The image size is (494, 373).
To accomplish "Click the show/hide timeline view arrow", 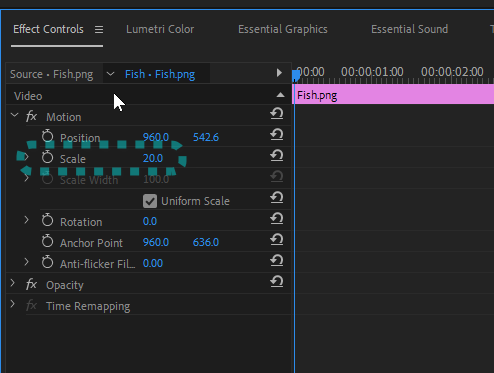I will 279,73.
